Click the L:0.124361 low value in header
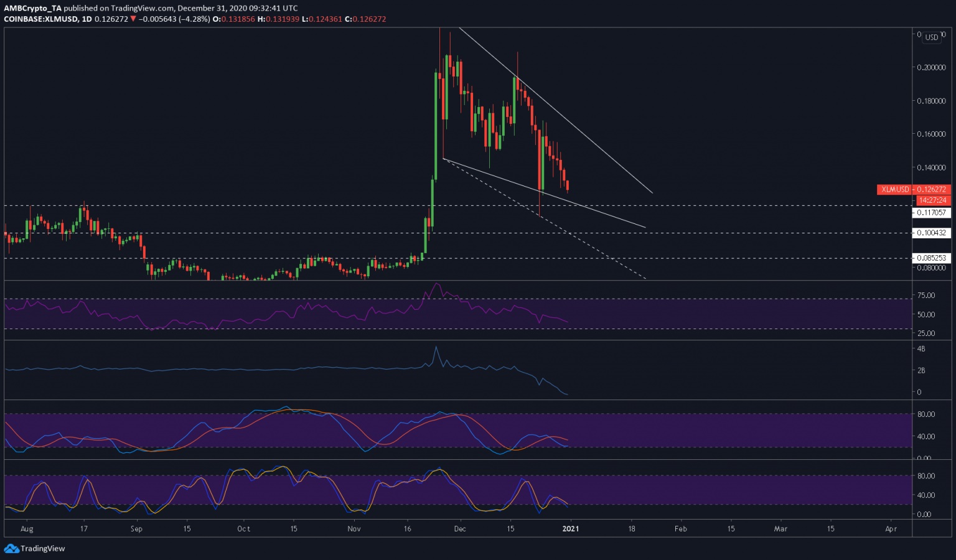This screenshot has height=560, width=956. (322, 19)
